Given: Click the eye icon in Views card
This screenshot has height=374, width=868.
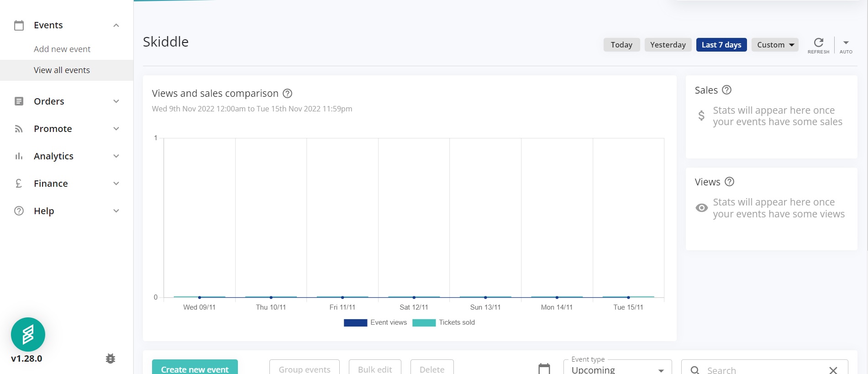Looking at the screenshot, I should tap(702, 208).
